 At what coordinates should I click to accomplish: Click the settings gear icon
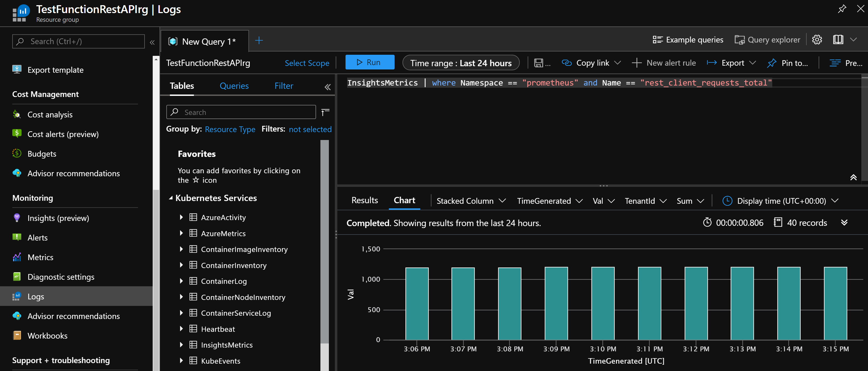point(817,40)
